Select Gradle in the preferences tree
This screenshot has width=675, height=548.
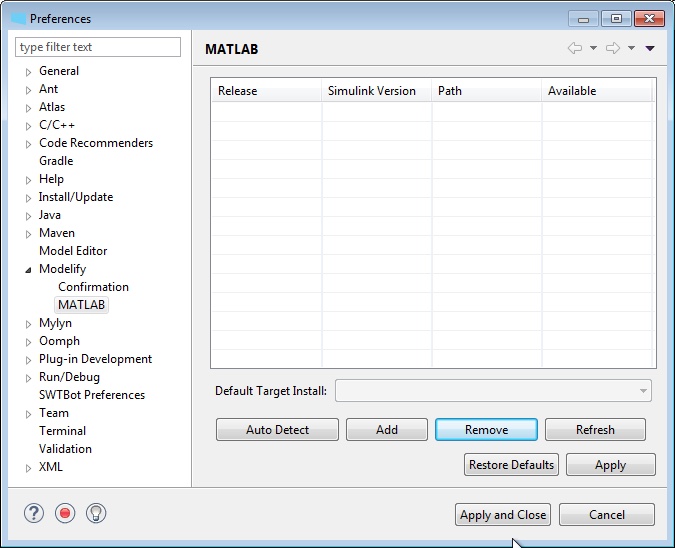click(56, 161)
